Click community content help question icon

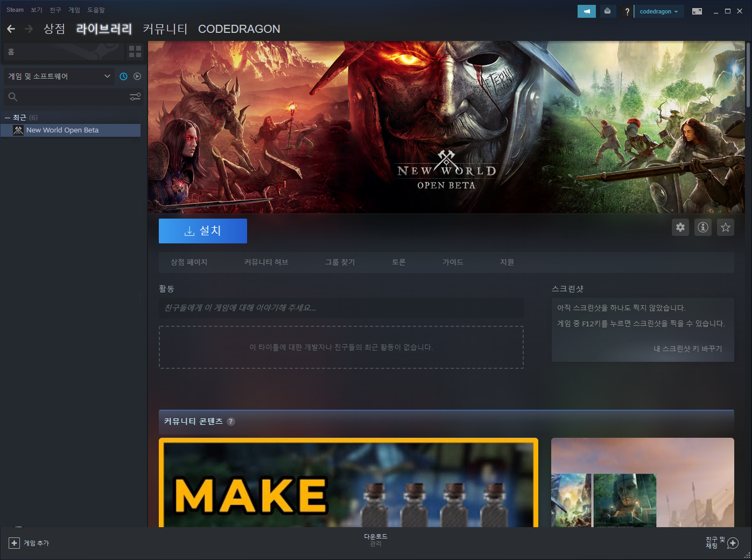(231, 422)
